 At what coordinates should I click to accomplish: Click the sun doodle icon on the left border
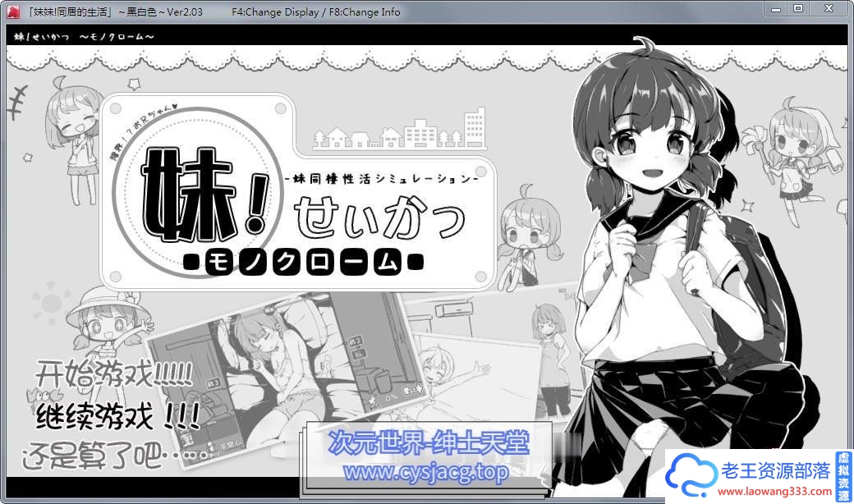click(x=51, y=302)
